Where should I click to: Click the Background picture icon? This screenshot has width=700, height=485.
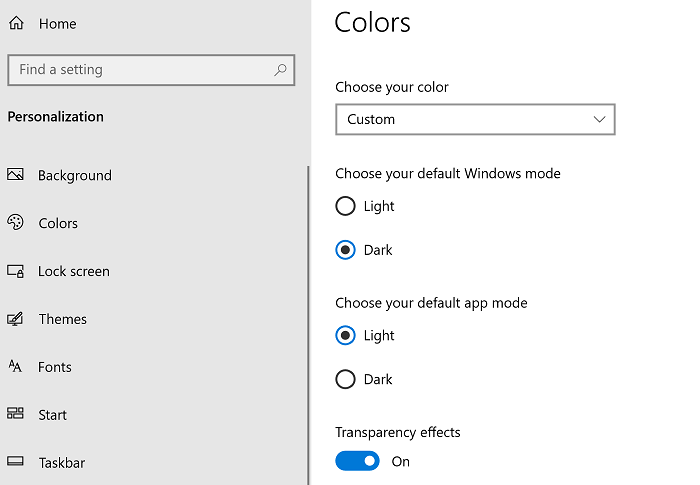(x=15, y=174)
